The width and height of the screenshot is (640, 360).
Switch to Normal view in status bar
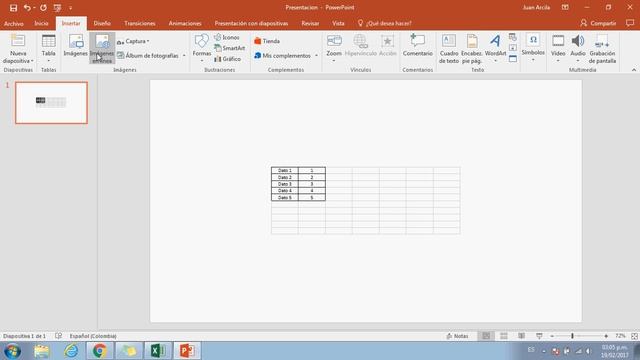[x=486, y=336]
